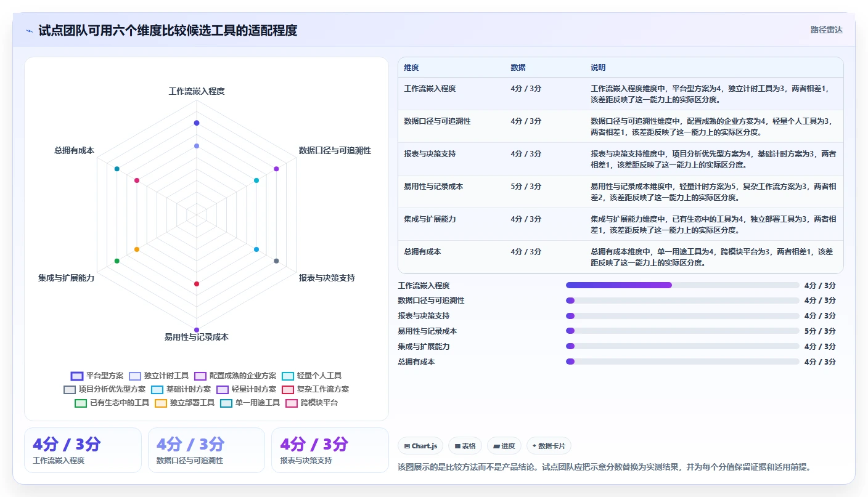The width and height of the screenshot is (868, 497).
Task: Click the 5分 / 3分 progress value label
Action: (820, 331)
